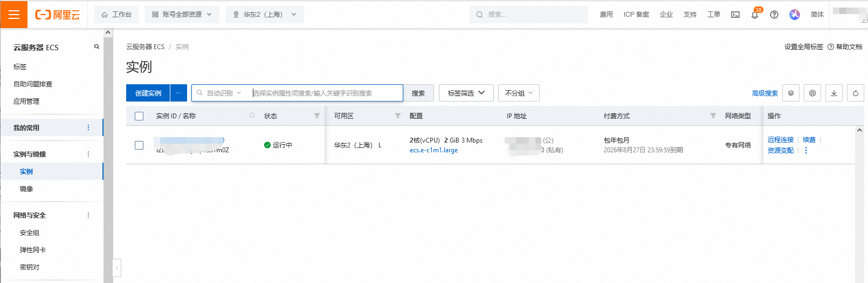This screenshot has width=868, height=283.
Task: Open the hamburger main menu
Action: coord(14,15)
